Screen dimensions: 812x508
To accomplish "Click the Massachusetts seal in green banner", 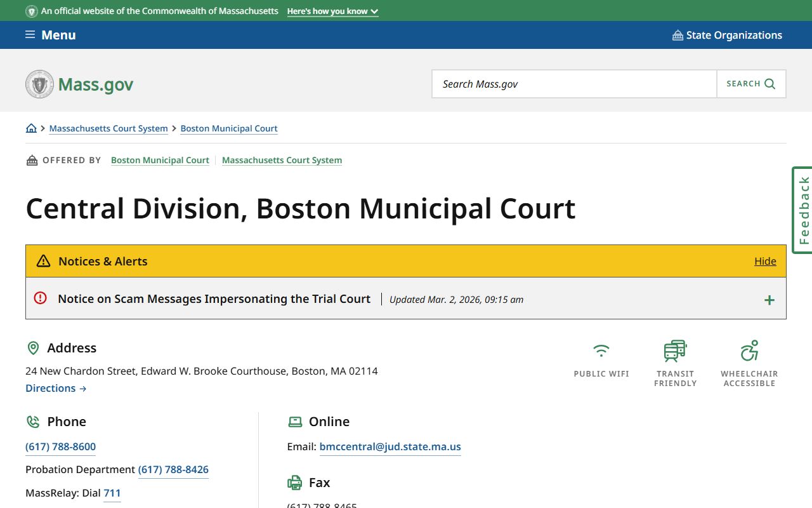I will [x=32, y=11].
